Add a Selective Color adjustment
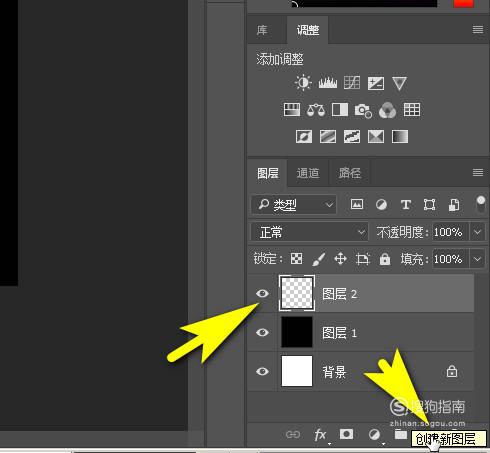This screenshot has height=453, width=490. click(x=376, y=137)
